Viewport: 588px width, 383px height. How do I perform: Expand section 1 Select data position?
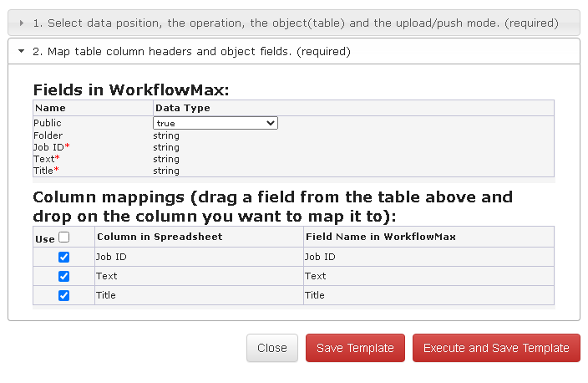294,23
